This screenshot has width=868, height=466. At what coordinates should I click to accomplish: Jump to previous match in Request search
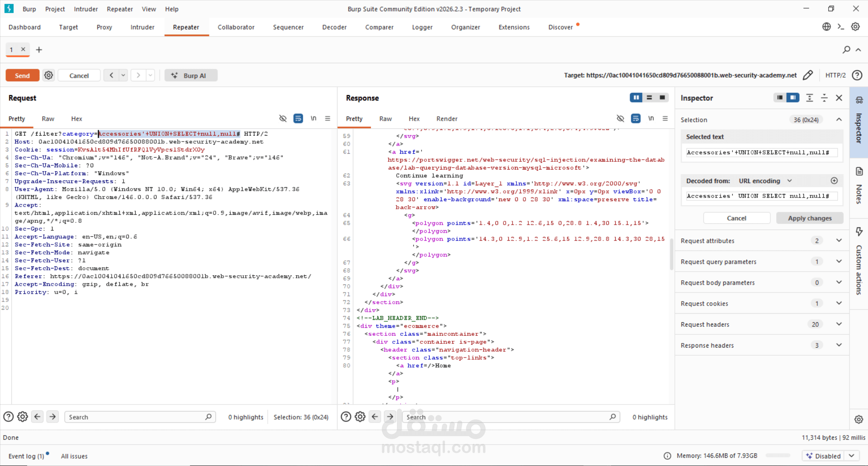tap(38, 417)
